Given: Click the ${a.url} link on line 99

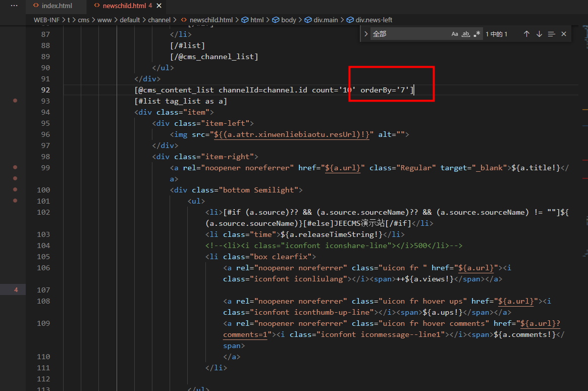Looking at the screenshot, I should tap(343, 168).
